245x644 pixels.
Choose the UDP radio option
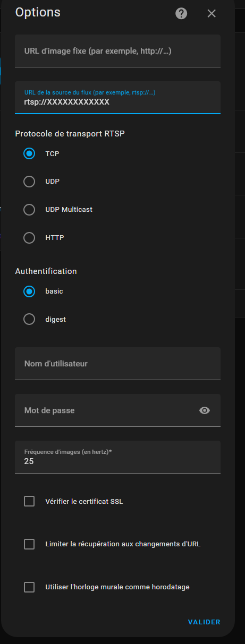click(x=29, y=182)
